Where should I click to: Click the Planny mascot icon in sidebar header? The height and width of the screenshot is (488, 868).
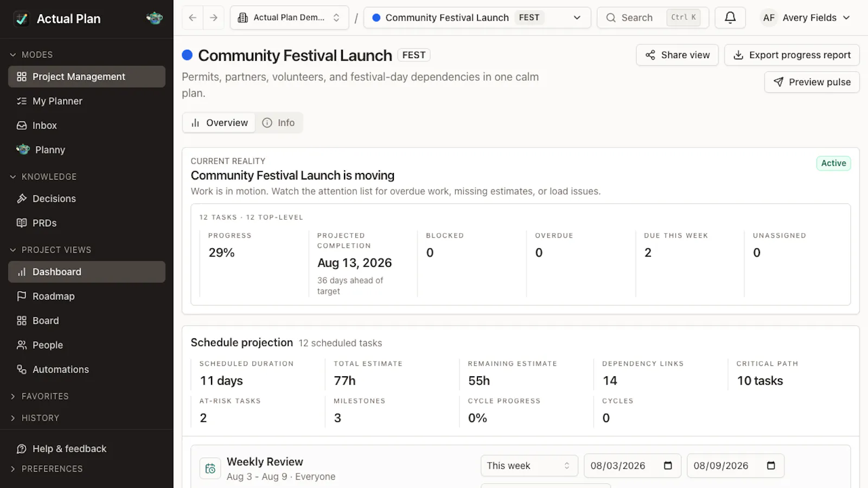[155, 18]
